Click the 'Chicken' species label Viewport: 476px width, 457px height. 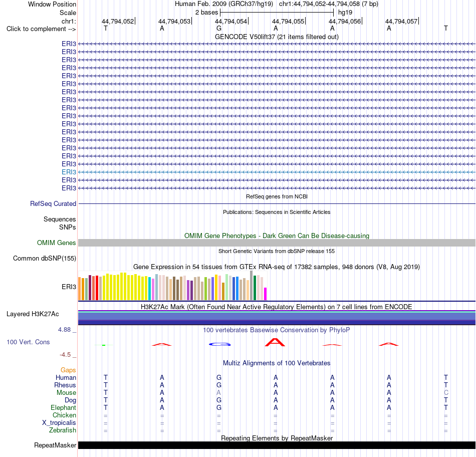click(x=64, y=415)
